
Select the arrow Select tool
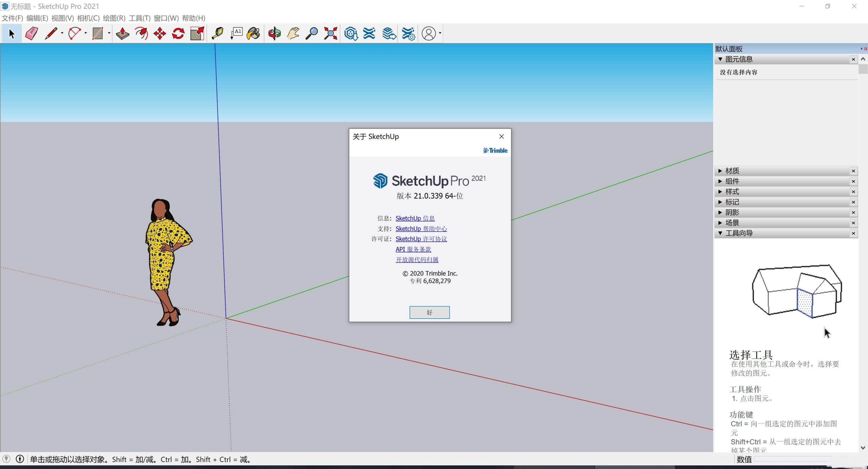click(12, 34)
